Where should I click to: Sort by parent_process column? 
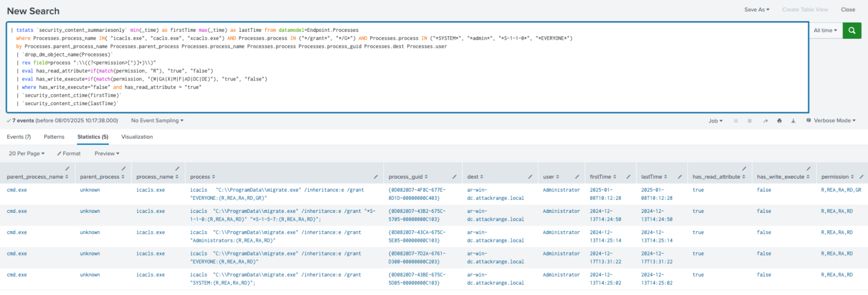(102, 177)
